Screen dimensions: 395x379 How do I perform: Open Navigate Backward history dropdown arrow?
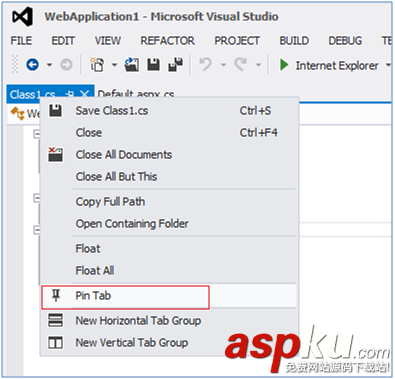[49, 65]
